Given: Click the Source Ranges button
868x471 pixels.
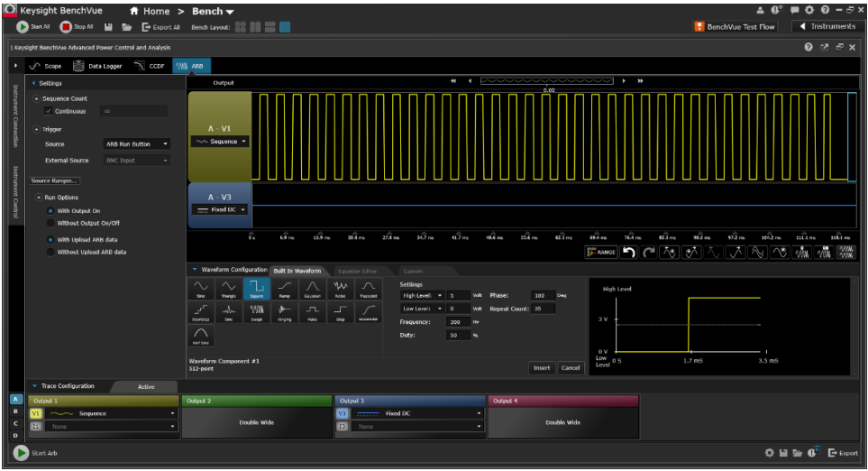Looking at the screenshot, I should click(x=55, y=180).
